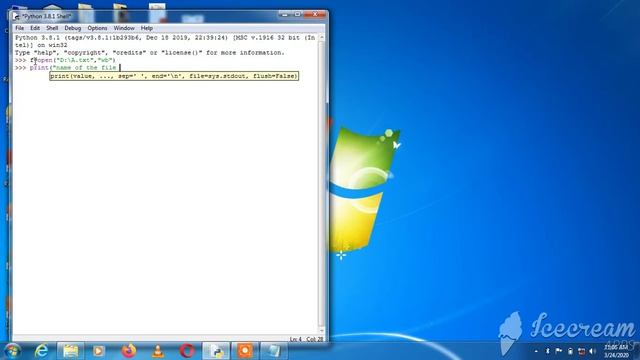Close the Python 3.8.1 Shell window
640x360 pixels.
tap(315, 15)
